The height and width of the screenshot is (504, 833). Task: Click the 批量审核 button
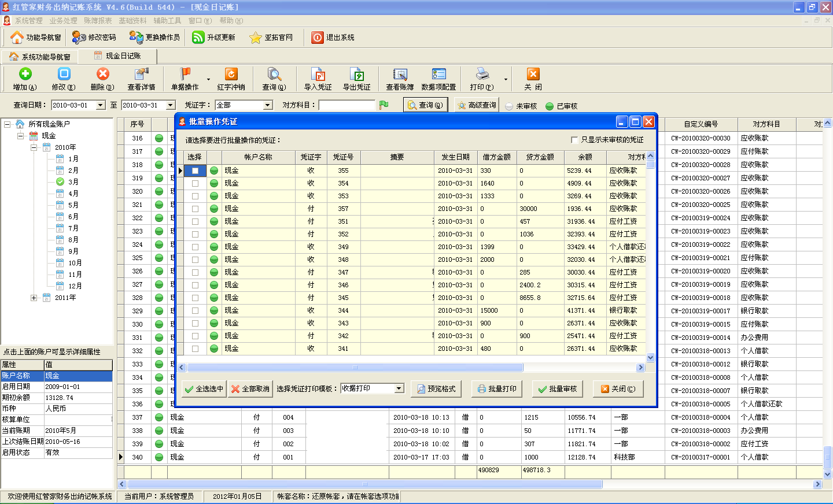[557, 389]
